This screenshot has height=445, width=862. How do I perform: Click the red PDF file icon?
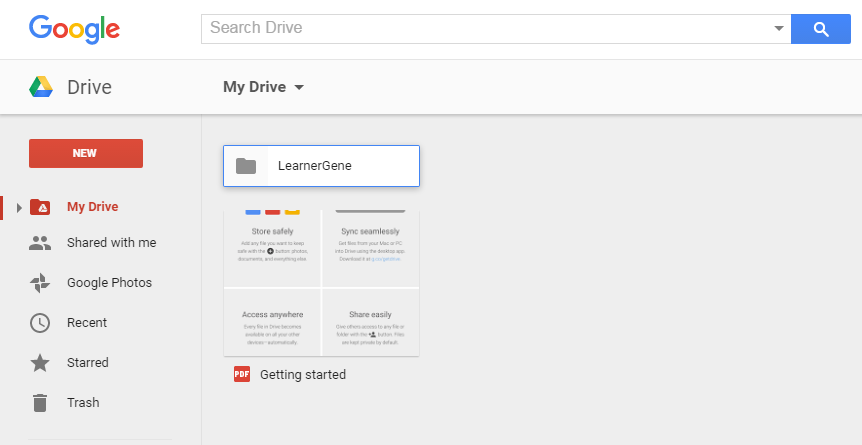242,375
